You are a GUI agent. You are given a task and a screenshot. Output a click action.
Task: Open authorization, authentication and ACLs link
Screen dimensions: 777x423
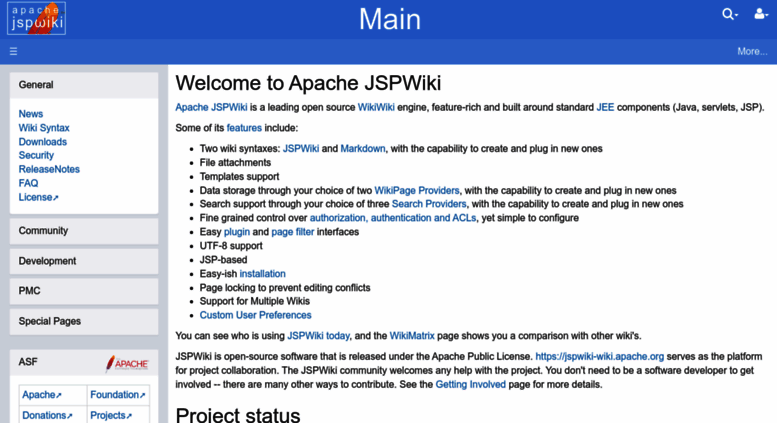pos(393,218)
